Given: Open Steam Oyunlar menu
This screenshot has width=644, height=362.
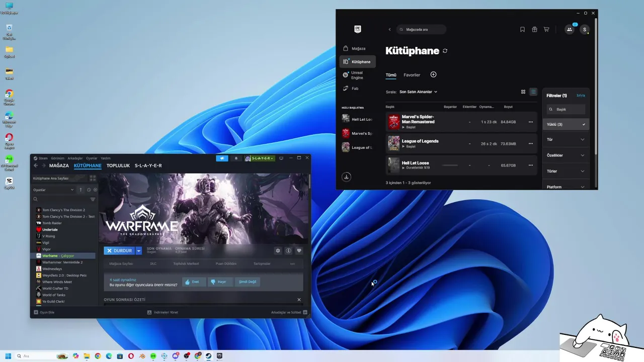Looking at the screenshot, I should click(x=92, y=158).
